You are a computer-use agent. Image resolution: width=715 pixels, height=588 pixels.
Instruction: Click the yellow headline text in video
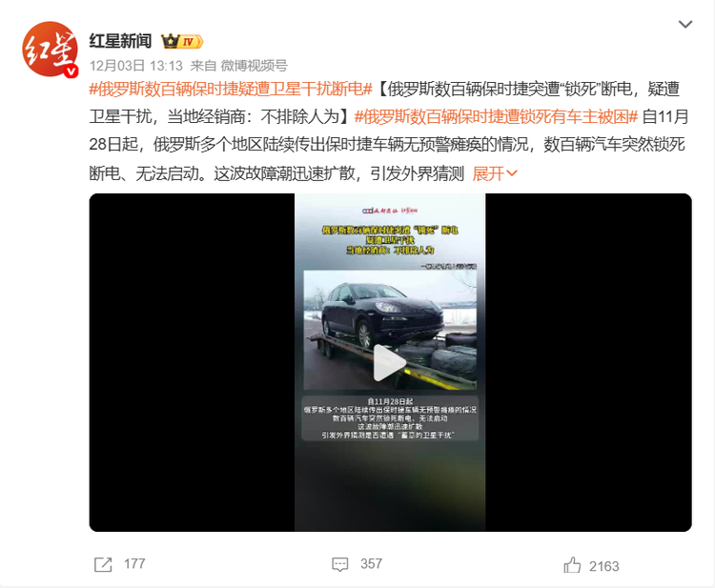[x=390, y=240]
